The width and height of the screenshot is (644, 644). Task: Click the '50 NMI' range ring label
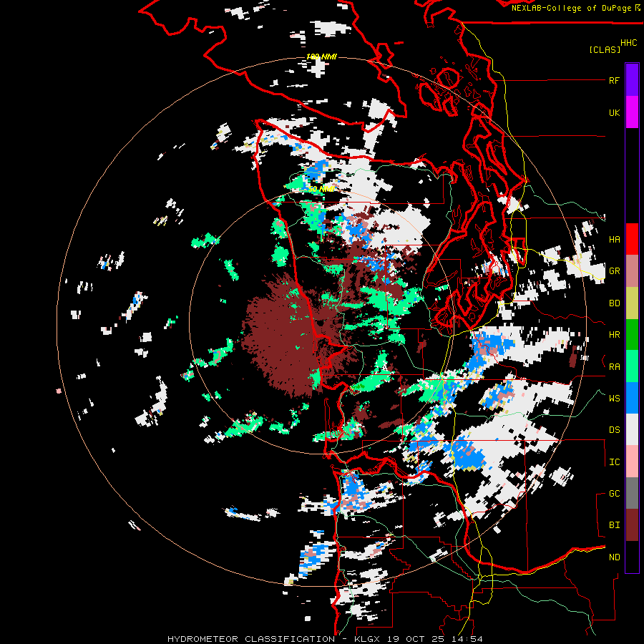[321, 189]
